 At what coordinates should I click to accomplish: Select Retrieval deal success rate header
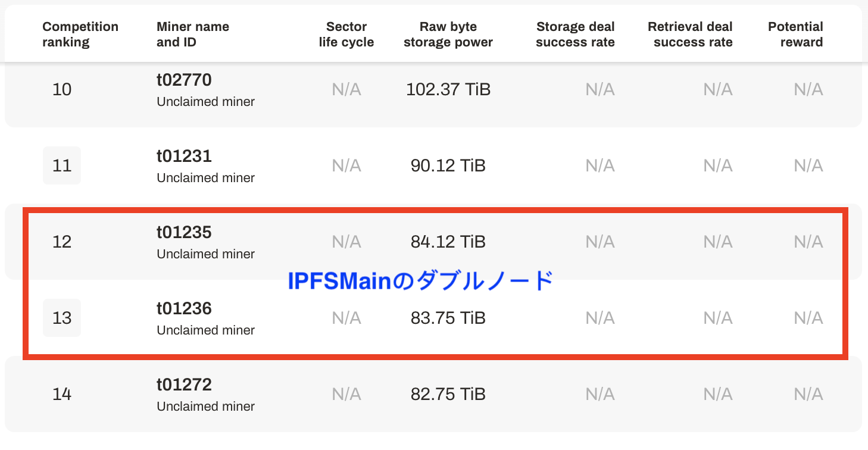tap(690, 35)
